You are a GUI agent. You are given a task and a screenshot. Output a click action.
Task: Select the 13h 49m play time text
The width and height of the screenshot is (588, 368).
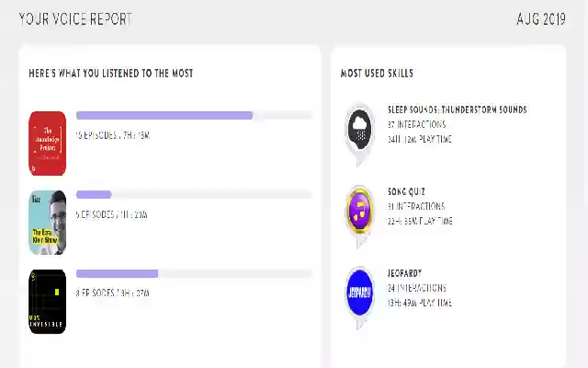click(419, 303)
